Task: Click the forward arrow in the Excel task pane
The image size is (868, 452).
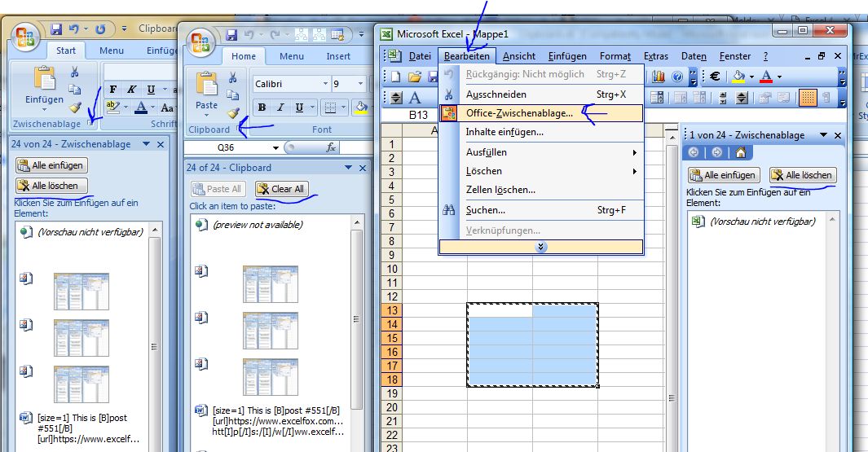Action: tap(717, 152)
